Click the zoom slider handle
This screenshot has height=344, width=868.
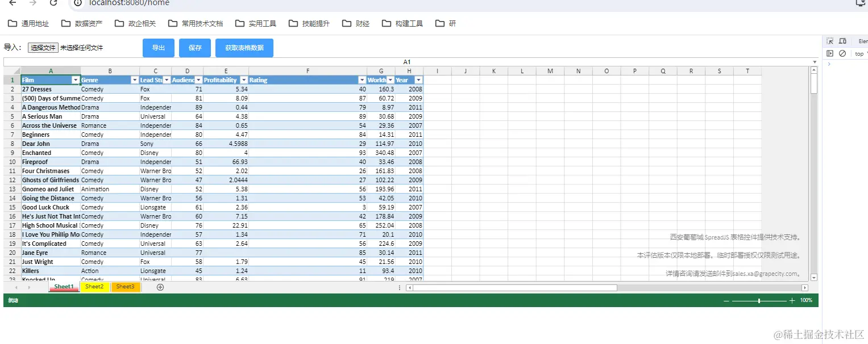pos(759,300)
